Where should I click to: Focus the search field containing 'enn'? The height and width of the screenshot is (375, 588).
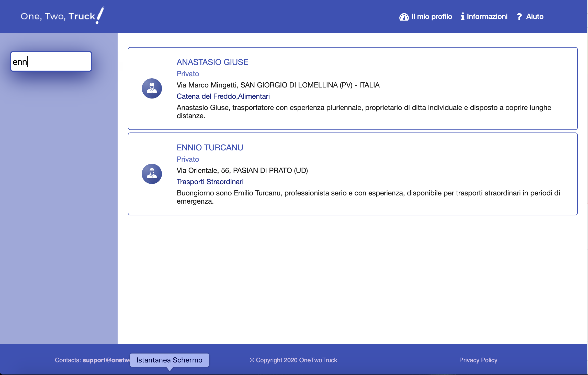tap(51, 62)
